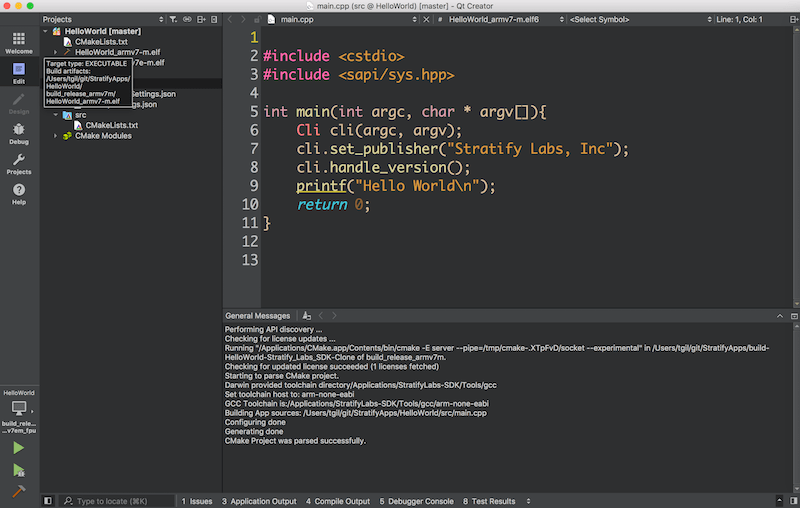This screenshot has width=800, height=508.
Task: Expand the CMake Modules node
Action: pos(56,136)
